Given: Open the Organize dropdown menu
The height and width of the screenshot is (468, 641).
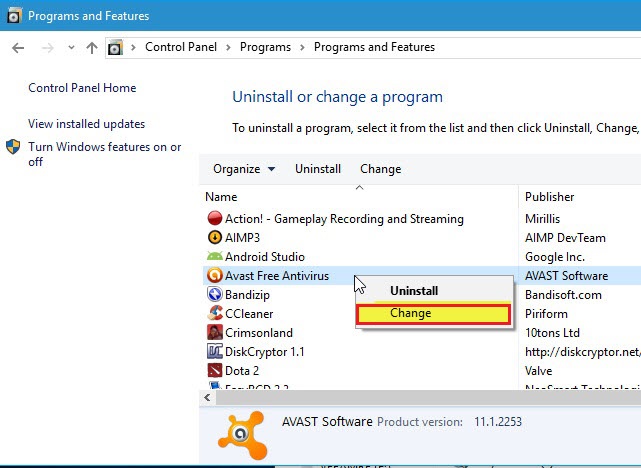Looking at the screenshot, I should [x=244, y=169].
